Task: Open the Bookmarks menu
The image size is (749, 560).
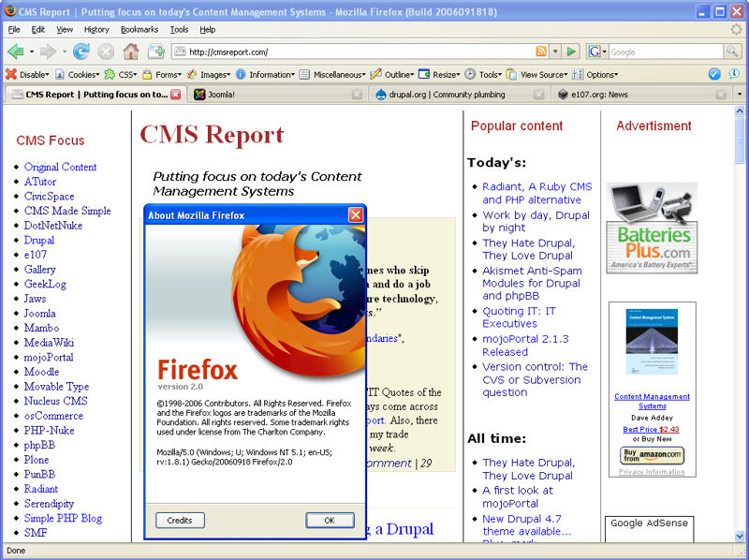Action: pyautogui.click(x=140, y=30)
